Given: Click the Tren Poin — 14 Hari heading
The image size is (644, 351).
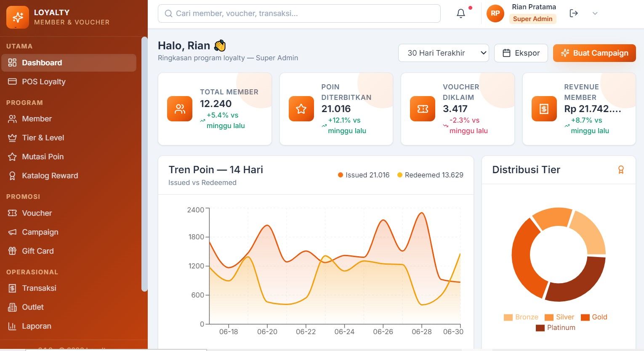Looking at the screenshot, I should 216,170.
